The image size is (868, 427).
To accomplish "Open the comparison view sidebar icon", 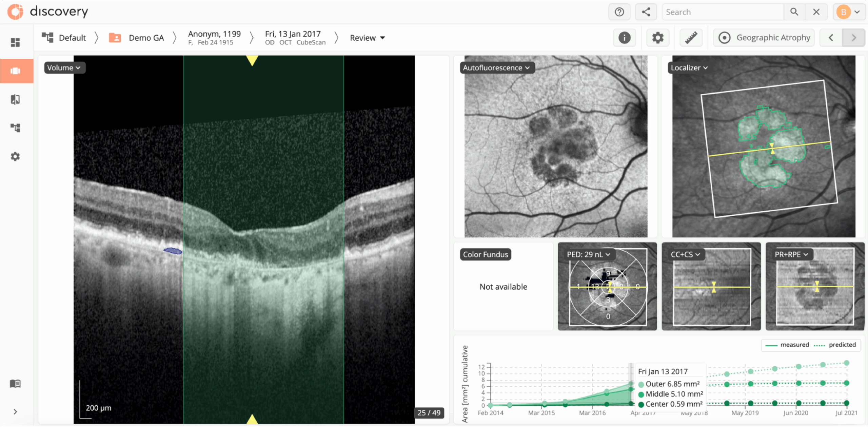I will coord(15,99).
